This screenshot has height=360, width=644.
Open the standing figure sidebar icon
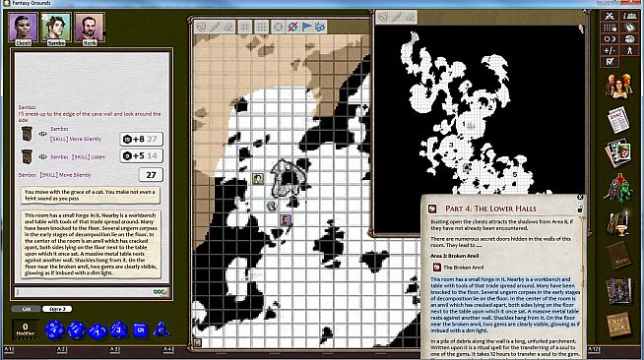(x=629, y=50)
